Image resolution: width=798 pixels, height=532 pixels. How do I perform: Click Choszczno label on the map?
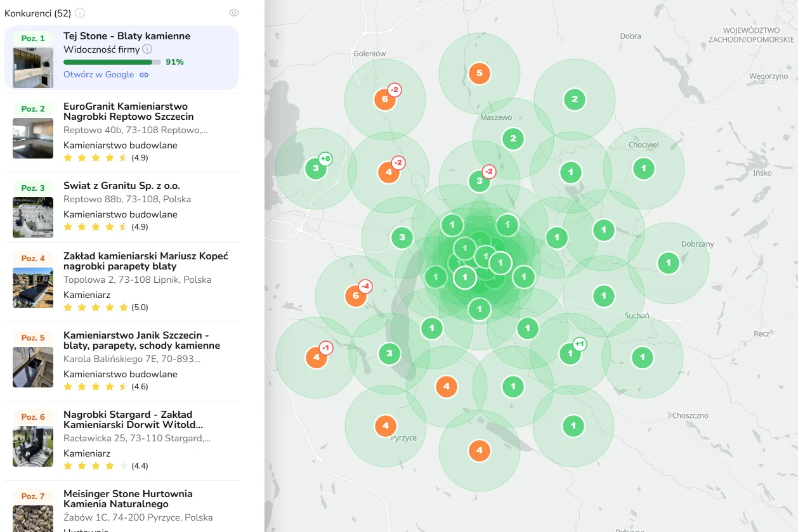pyautogui.click(x=690, y=416)
